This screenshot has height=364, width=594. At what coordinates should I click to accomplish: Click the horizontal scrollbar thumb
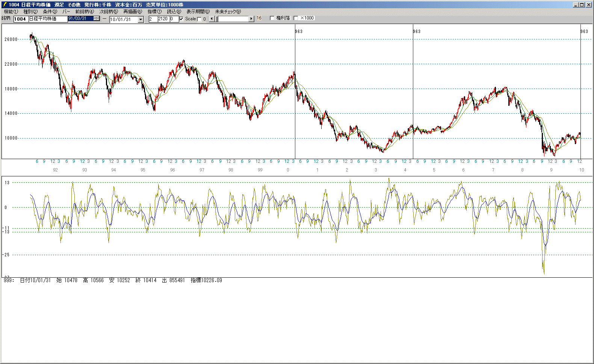tap(217, 19)
